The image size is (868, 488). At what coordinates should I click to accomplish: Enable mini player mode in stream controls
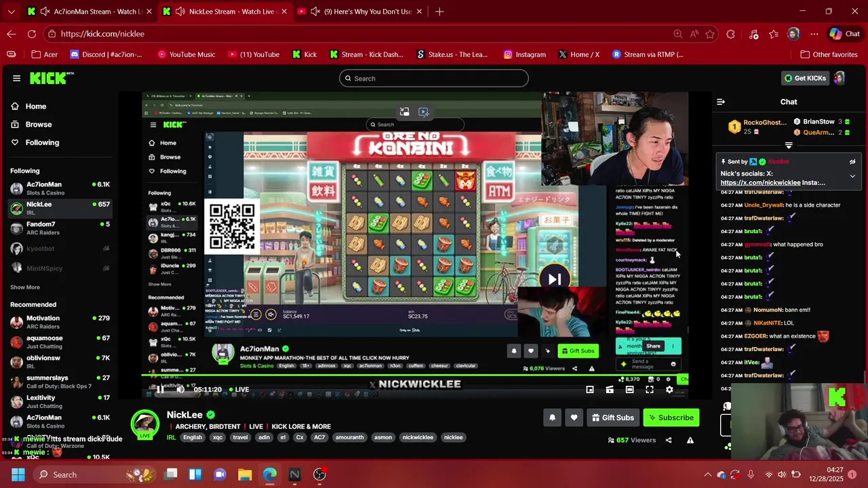click(x=590, y=390)
